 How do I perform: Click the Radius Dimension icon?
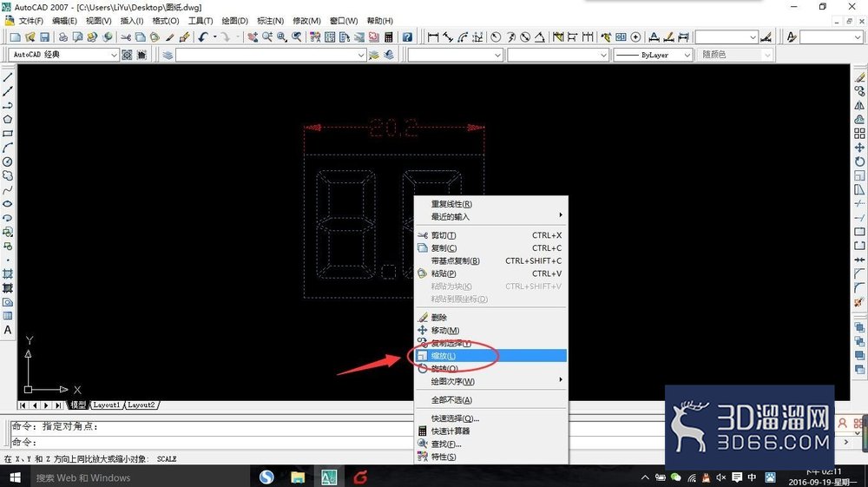(496, 37)
